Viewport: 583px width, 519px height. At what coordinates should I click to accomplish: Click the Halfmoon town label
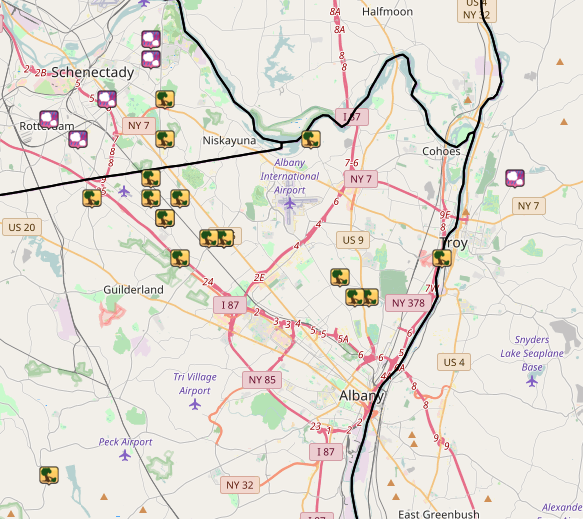point(387,12)
